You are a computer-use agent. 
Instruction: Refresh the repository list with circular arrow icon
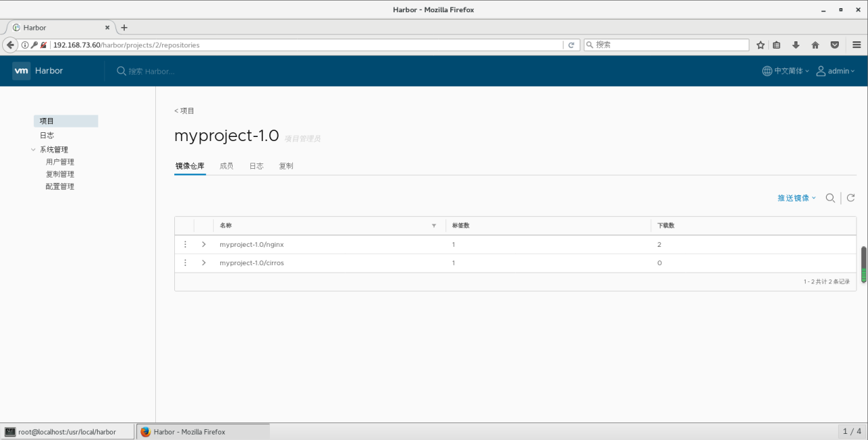click(x=850, y=198)
